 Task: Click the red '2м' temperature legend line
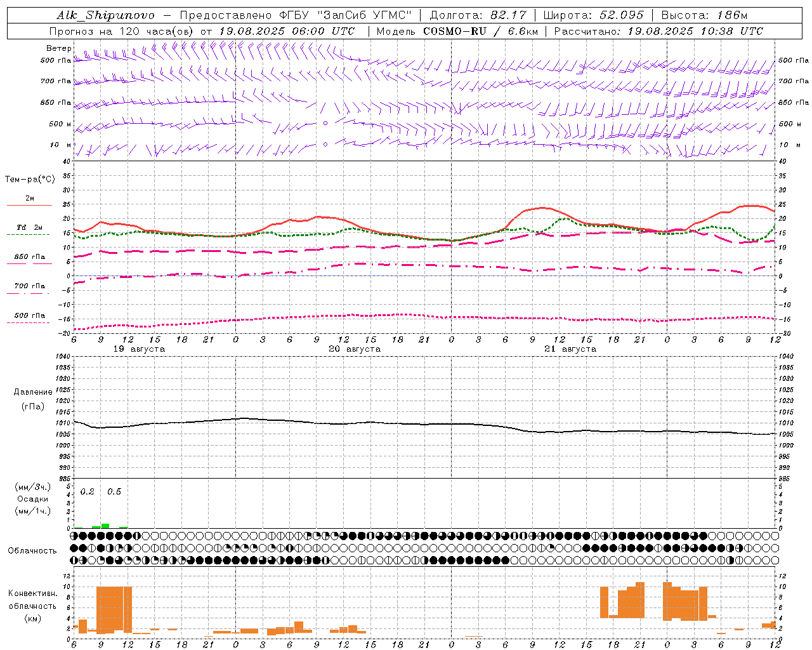point(29,205)
